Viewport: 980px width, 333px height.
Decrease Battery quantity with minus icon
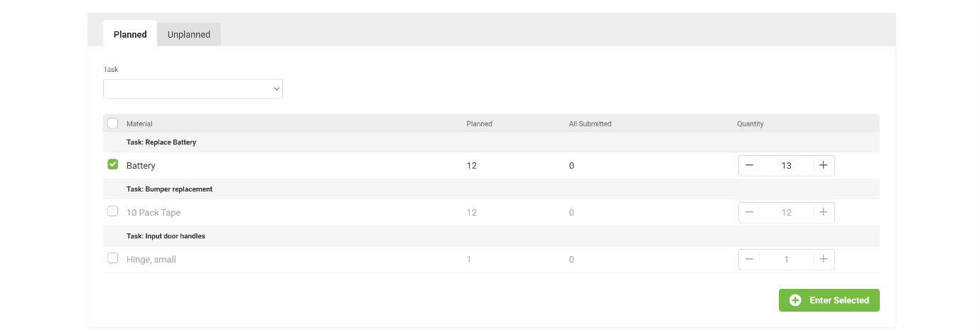point(749,166)
